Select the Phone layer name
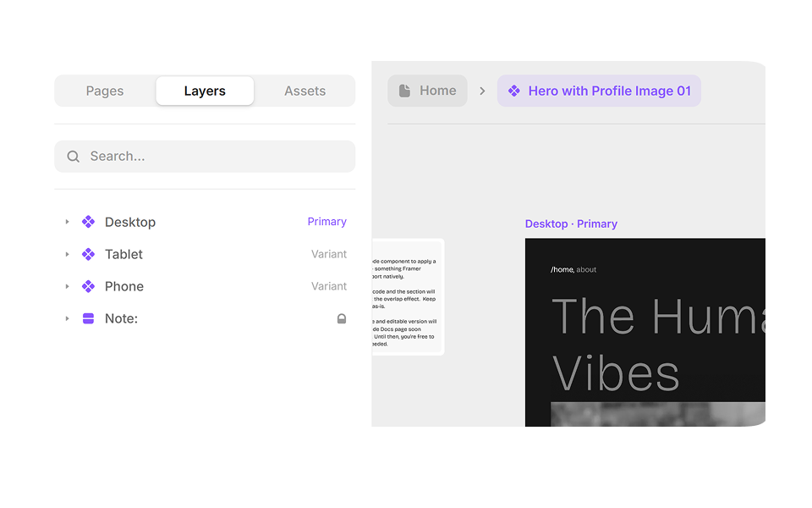This screenshot has width=812, height=508. pos(124,286)
